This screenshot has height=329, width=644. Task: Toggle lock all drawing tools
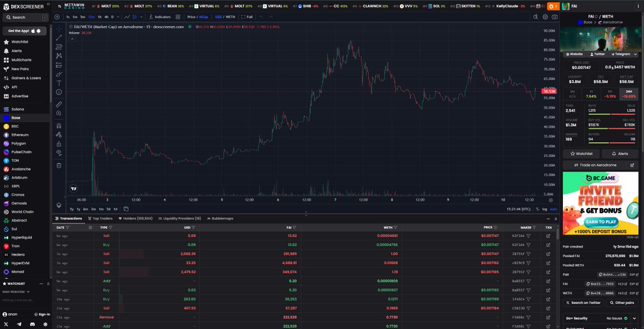[x=59, y=143]
